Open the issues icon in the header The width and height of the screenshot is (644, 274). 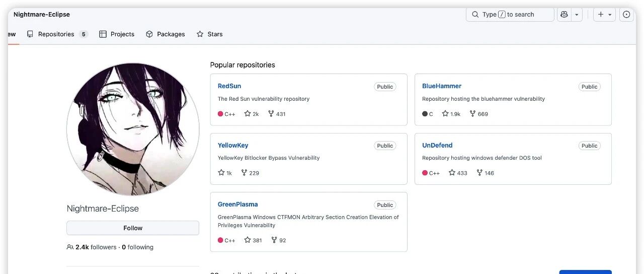626,15
